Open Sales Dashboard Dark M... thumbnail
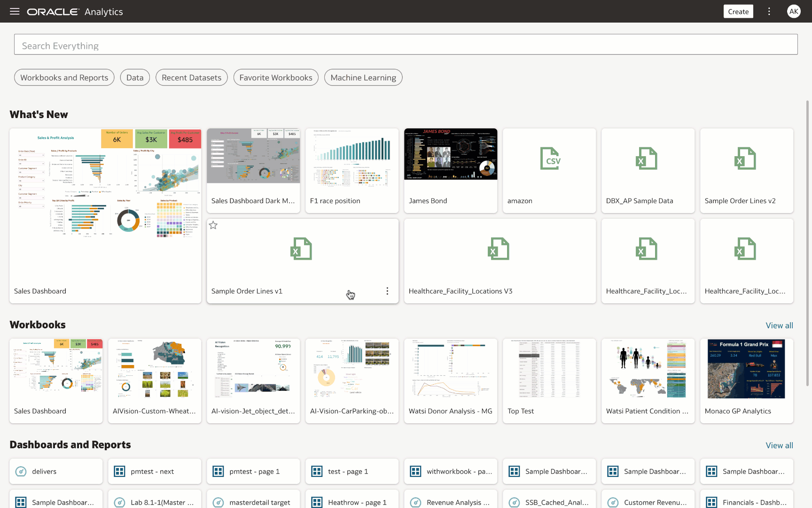The width and height of the screenshot is (812, 508). (253, 156)
